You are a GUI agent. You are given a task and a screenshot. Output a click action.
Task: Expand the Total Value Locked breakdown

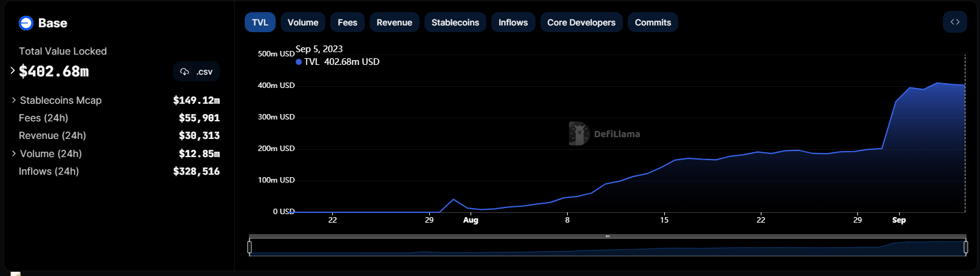tap(13, 71)
